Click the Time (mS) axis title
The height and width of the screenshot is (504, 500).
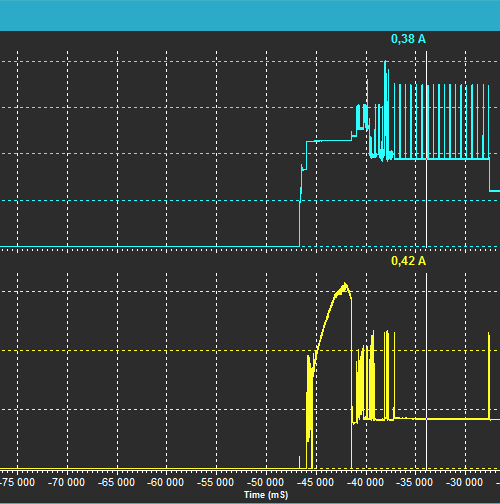[x=266, y=495]
